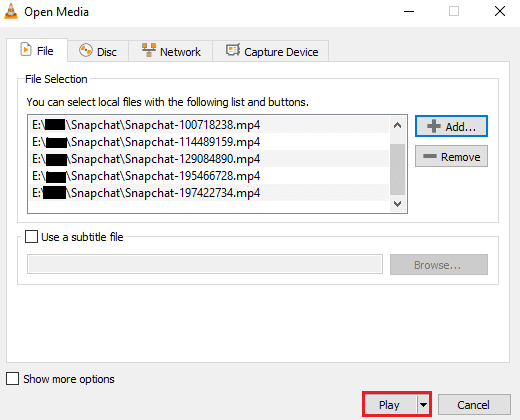Click the file list scroll-down arrow
The height and width of the screenshot is (420, 520).
pyautogui.click(x=397, y=203)
